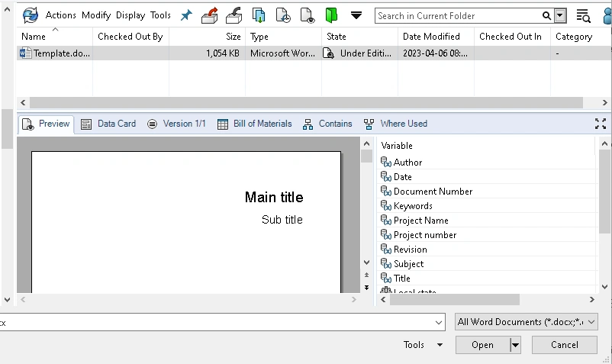Click the green open-folder icon
Image resolution: width=612 pixels, height=364 pixels.
(331, 15)
